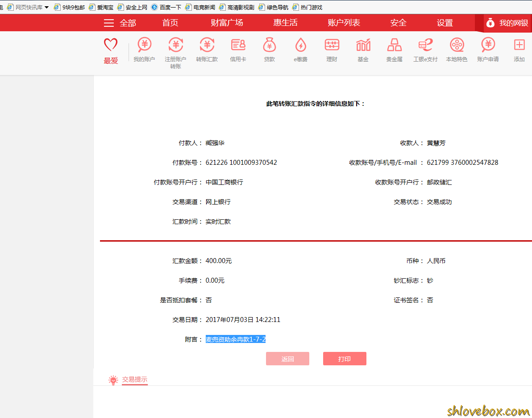Click the hamburger menu icon beside 全部
This screenshot has height=418, width=532.
tap(108, 23)
